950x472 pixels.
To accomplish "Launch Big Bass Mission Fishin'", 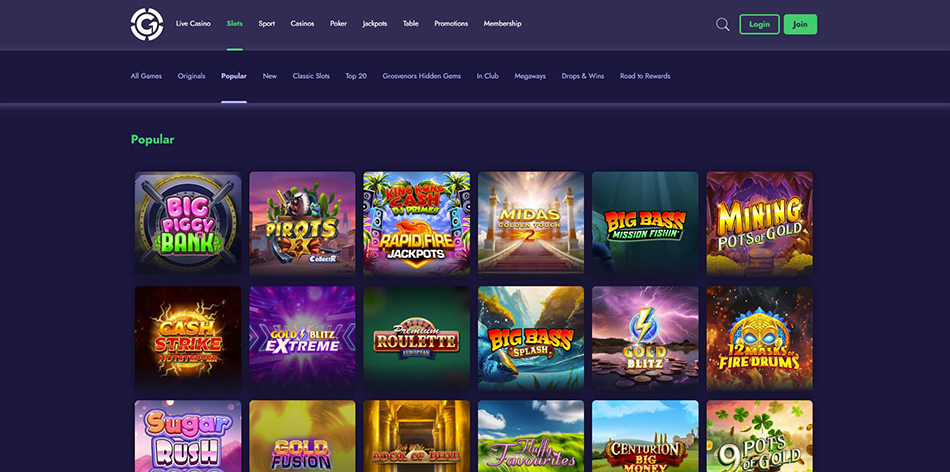I will [645, 224].
